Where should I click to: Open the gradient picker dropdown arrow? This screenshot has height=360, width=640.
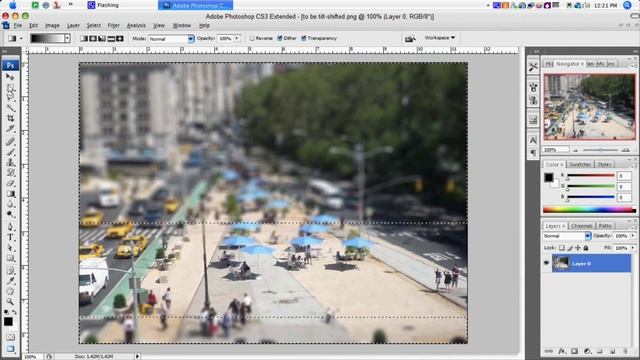(x=67, y=38)
